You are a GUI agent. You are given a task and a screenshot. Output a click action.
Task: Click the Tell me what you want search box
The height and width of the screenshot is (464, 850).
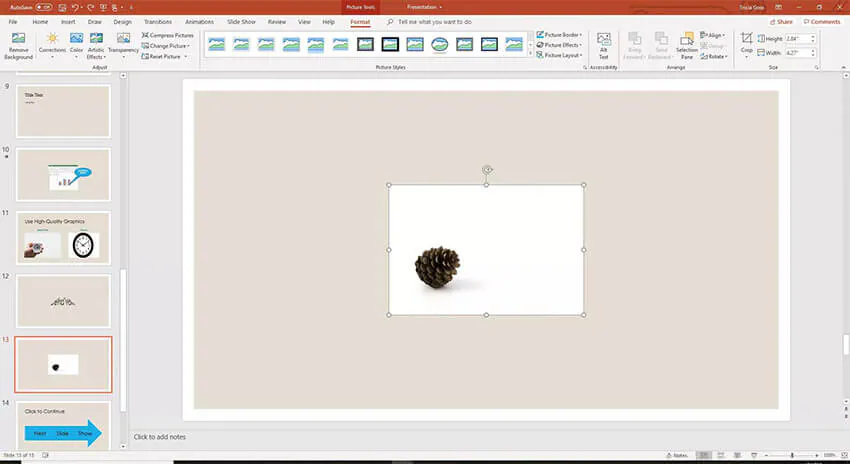pyautogui.click(x=435, y=22)
